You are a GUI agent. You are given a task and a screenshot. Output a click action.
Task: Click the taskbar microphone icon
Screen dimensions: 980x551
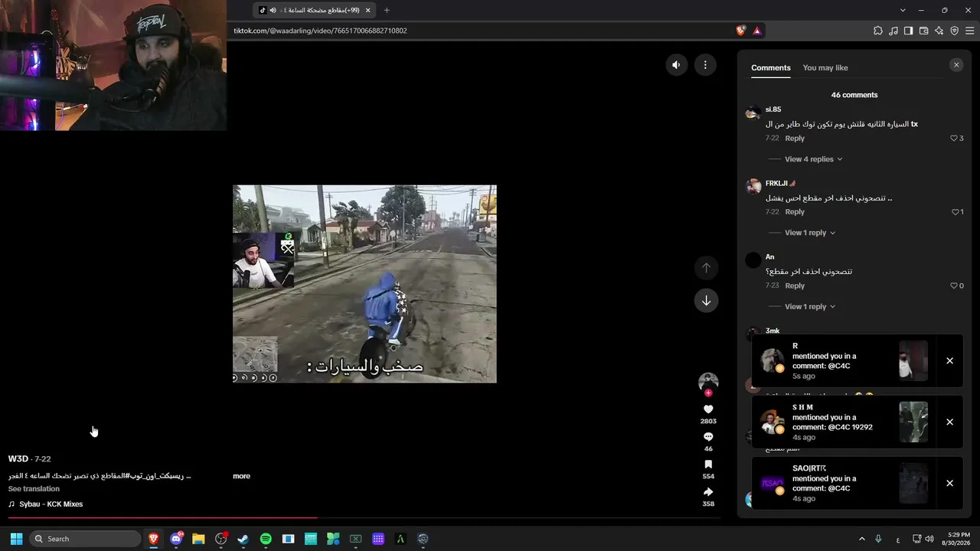[878, 539]
